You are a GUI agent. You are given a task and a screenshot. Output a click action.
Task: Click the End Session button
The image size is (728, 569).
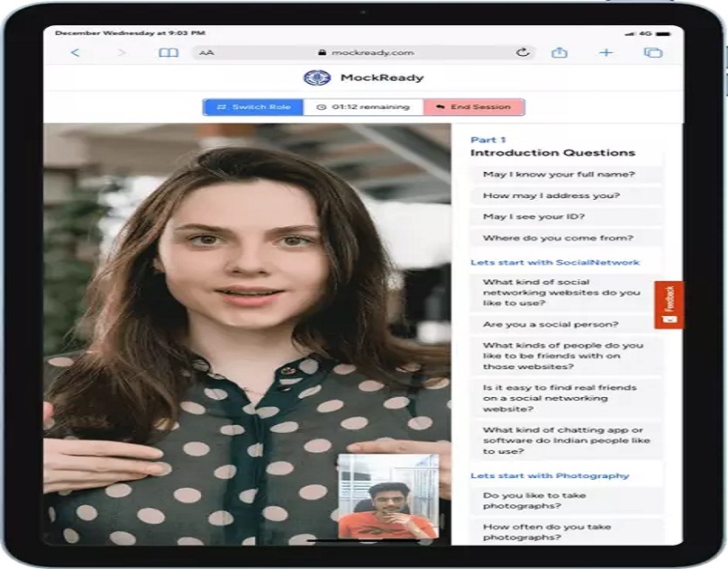pos(473,107)
